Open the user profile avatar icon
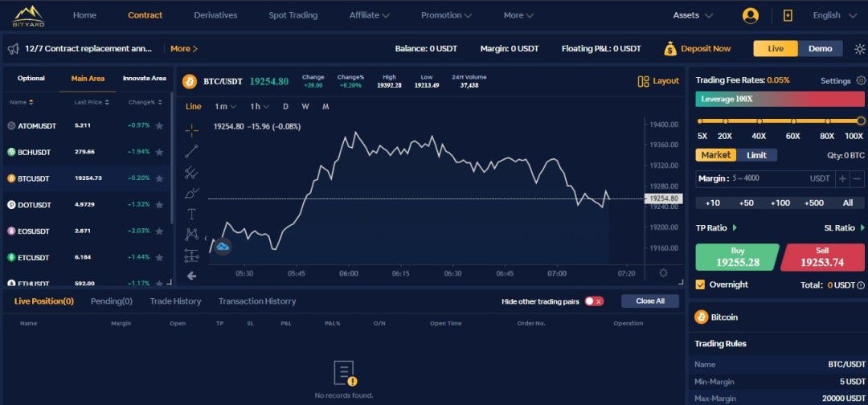This screenshot has height=405, width=868. click(x=750, y=15)
